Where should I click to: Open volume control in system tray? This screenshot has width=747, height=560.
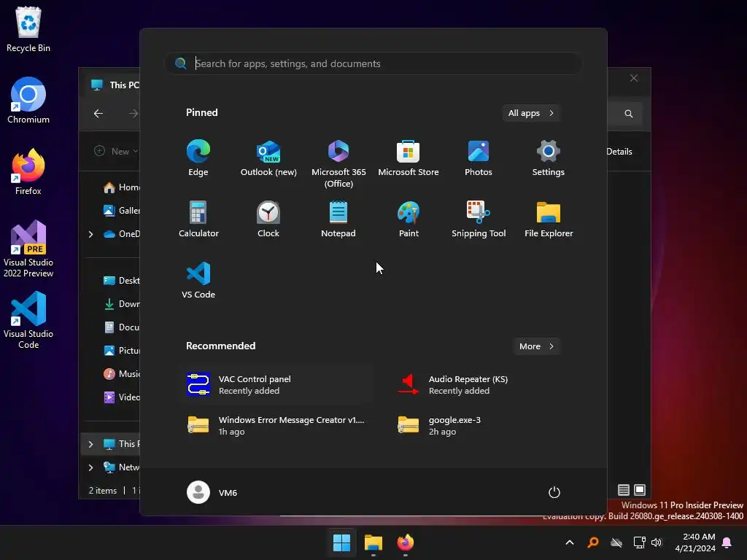point(657,542)
